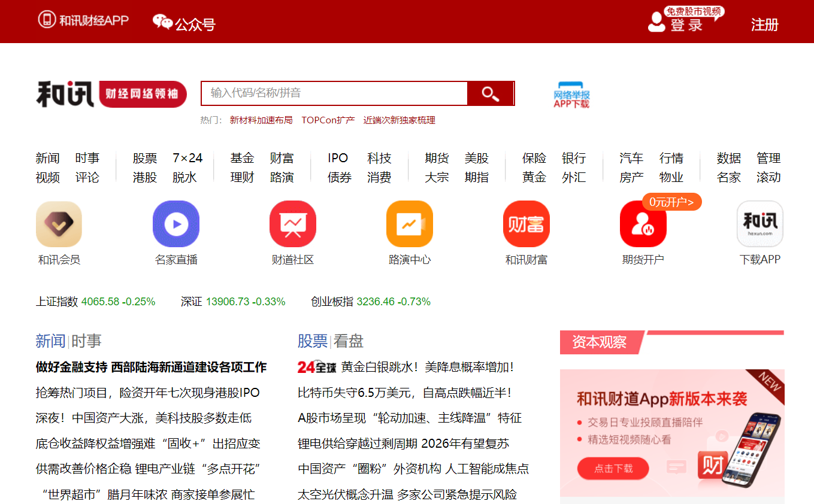Screen dimensions: 814x504
Task: Click the 注册 register link
Action: coord(764,25)
